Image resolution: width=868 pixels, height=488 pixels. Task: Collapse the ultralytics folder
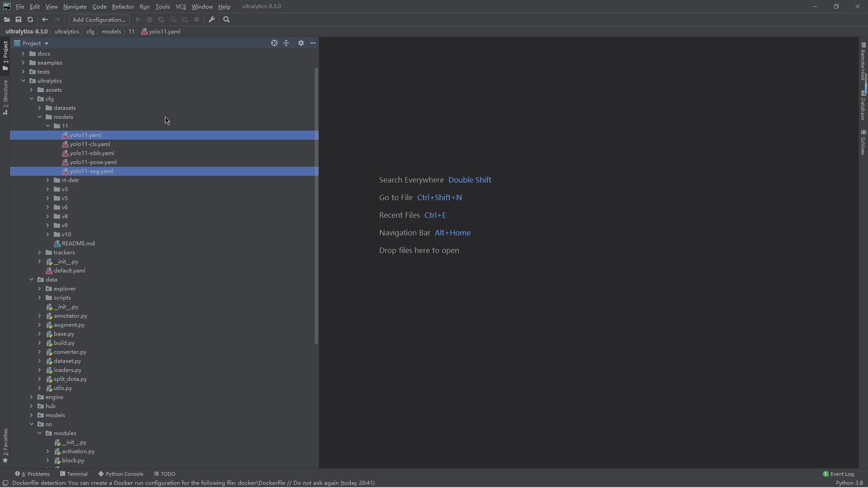(24, 81)
